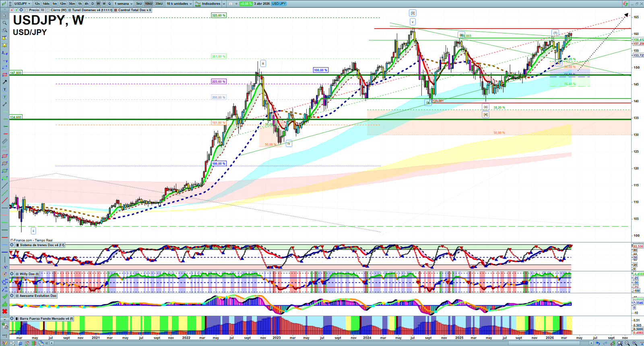Viewport: 644px width, 346px height.
Task: Select the Elliott wave number labels tool
Action: [4, 282]
